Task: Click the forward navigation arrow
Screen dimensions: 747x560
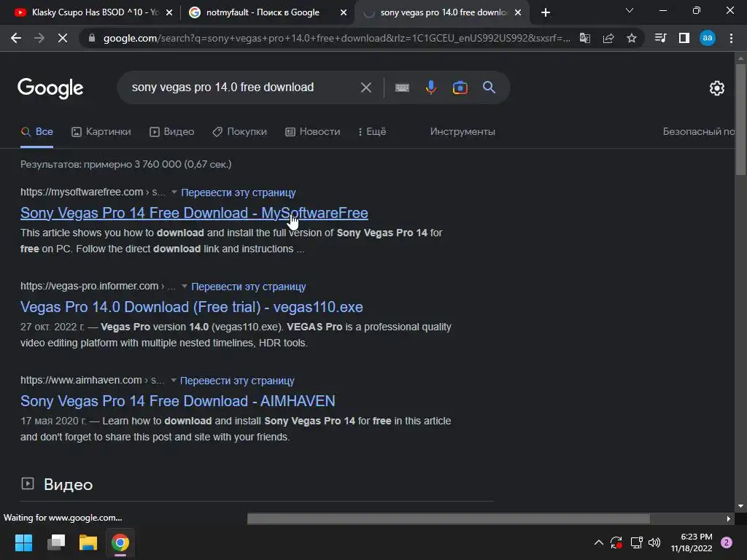Action: point(39,38)
